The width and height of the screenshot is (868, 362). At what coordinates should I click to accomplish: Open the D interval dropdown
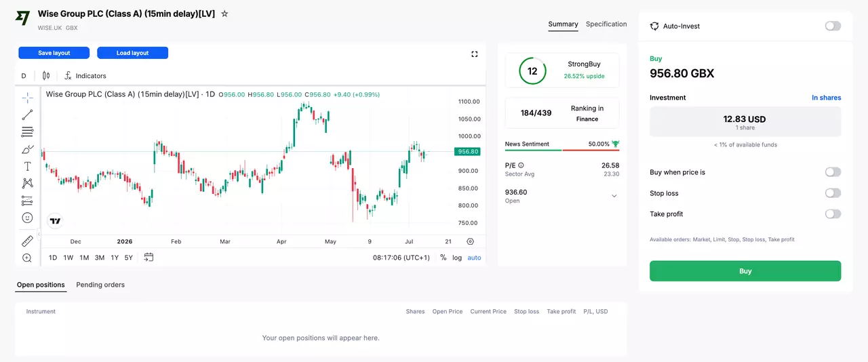(x=24, y=76)
